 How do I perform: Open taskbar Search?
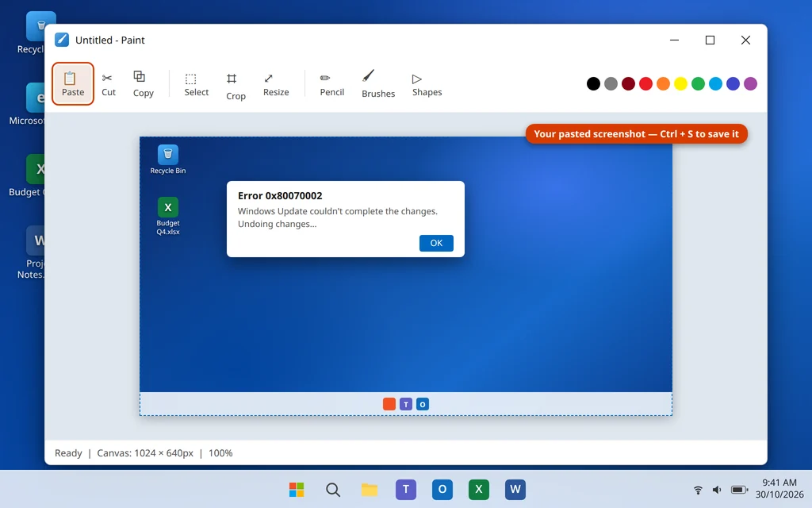tap(333, 489)
